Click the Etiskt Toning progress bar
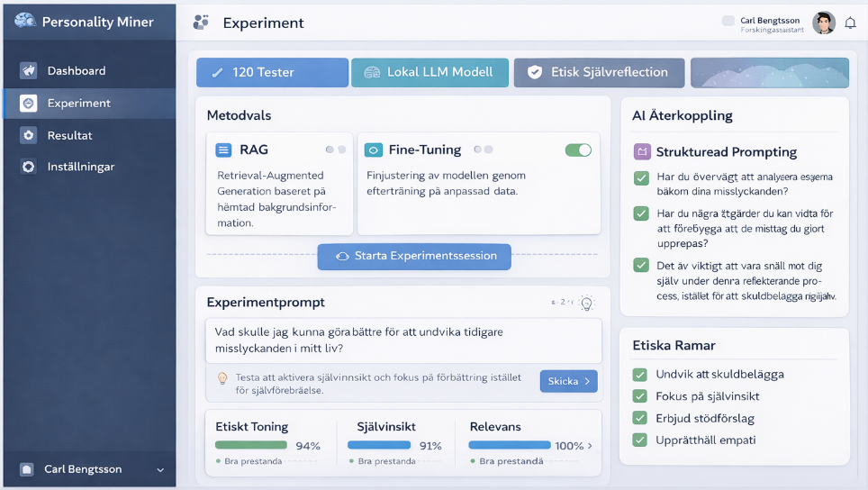 tap(251, 445)
